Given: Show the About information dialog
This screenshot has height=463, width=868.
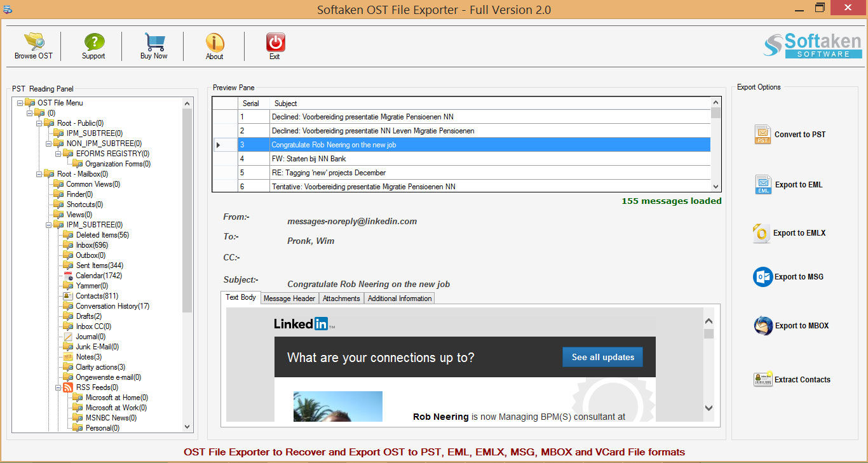Looking at the screenshot, I should [215, 46].
